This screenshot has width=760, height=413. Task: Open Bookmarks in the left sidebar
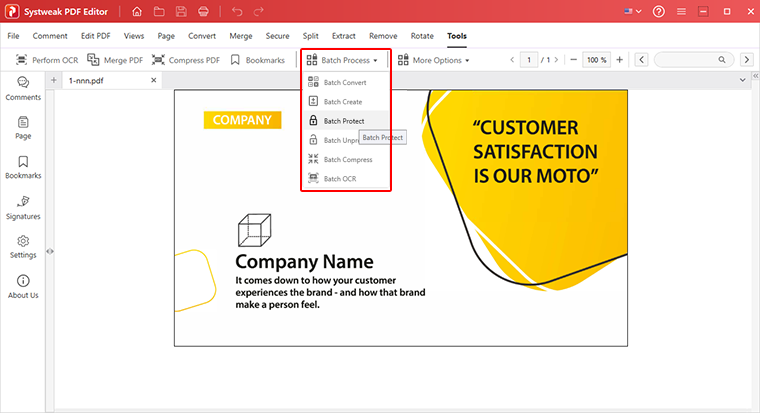pos(23,167)
